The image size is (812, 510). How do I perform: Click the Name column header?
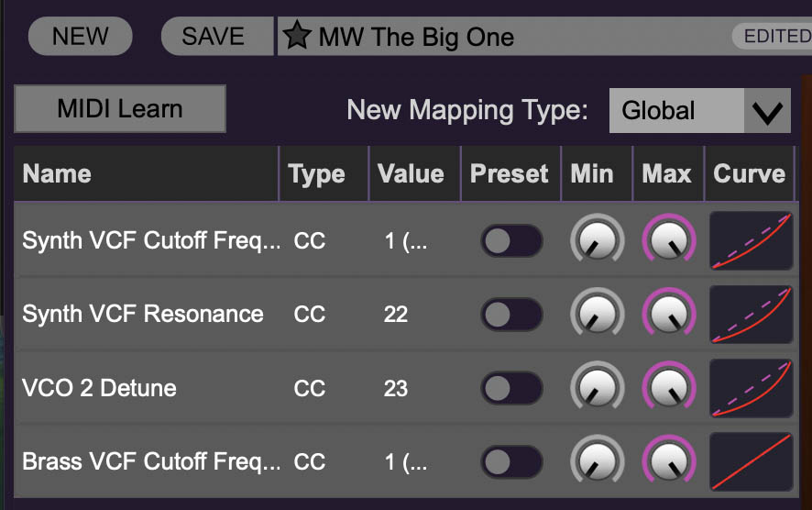pyautogui.click(x=57, y=174)
